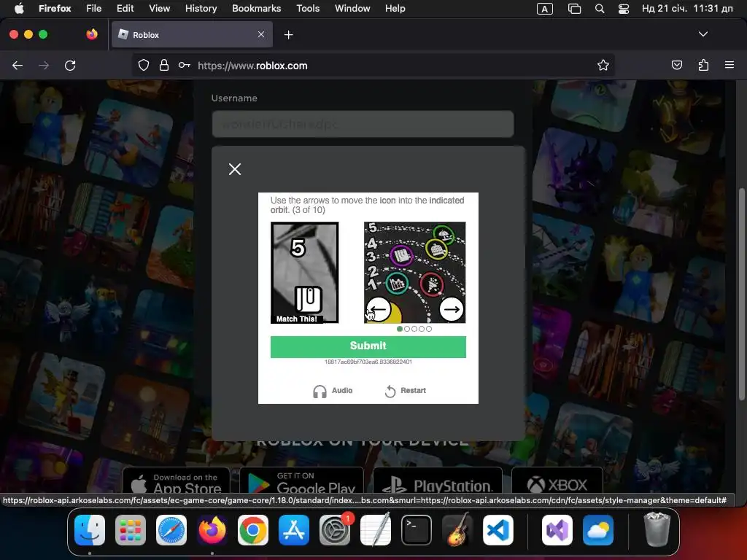Viewport: 747px width, 560px height.
Task: Open the File menu
Action: click(x=94, y=9)
